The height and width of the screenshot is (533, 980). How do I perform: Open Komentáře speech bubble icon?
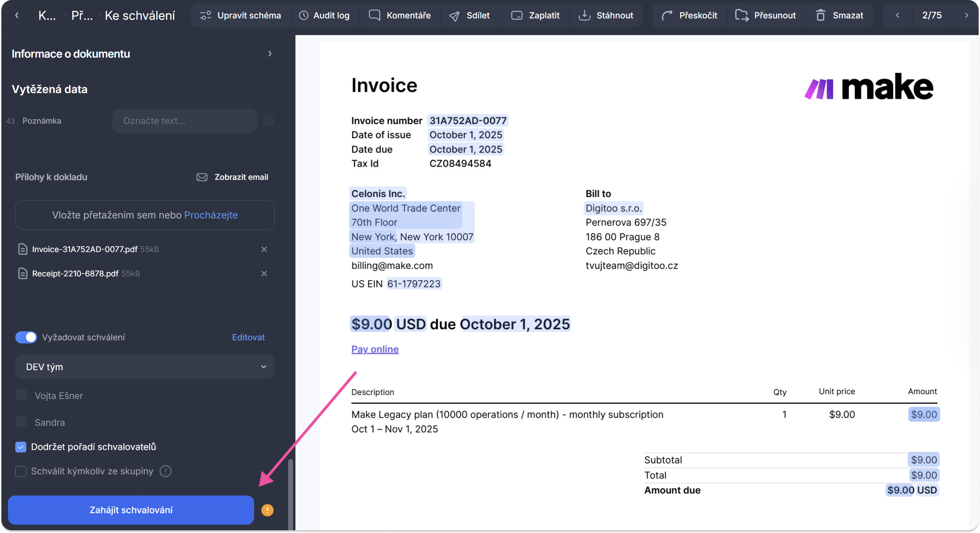pos(374,15)
